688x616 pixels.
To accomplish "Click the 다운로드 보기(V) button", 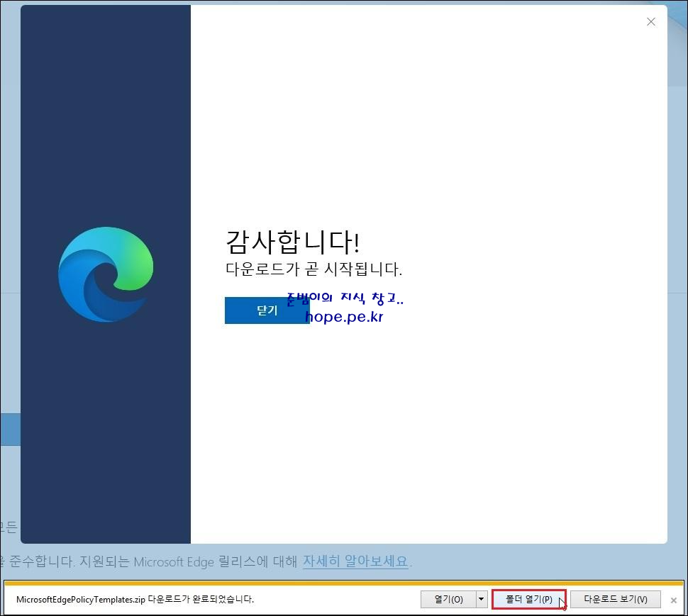I will point(615,599).
